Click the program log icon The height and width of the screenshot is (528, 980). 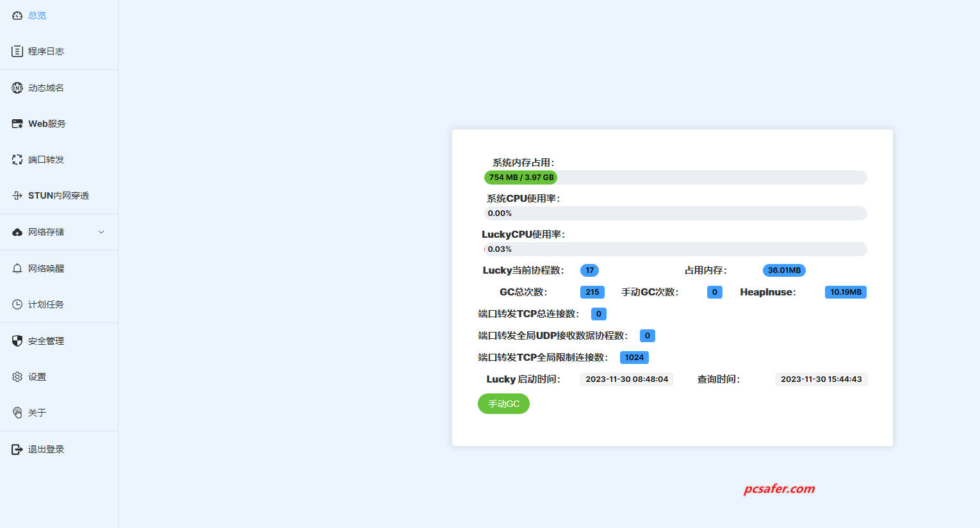tap(17, 51)
